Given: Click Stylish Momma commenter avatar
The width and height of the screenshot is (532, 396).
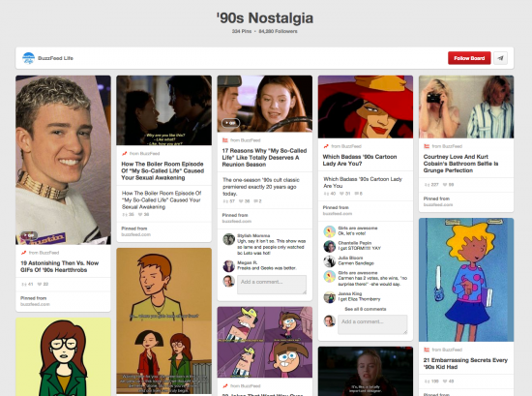Looking at the screenshot, I should [x=228, y=239].
